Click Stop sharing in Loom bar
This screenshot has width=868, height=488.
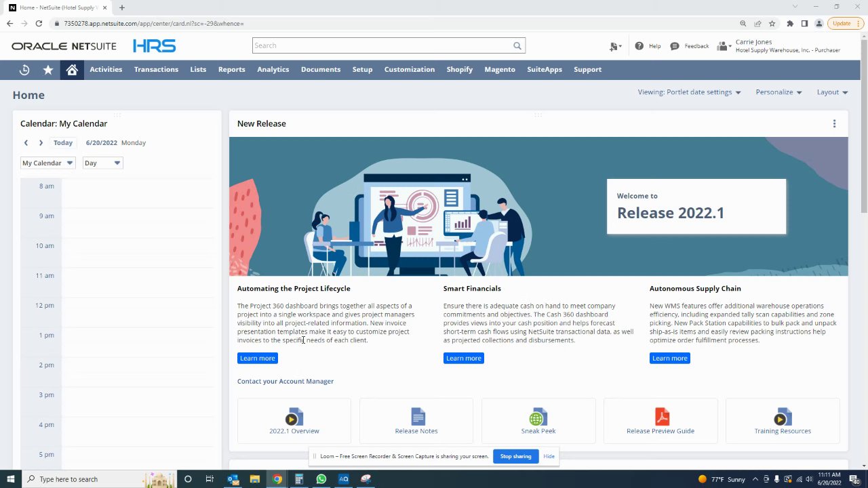click(515, 456)
